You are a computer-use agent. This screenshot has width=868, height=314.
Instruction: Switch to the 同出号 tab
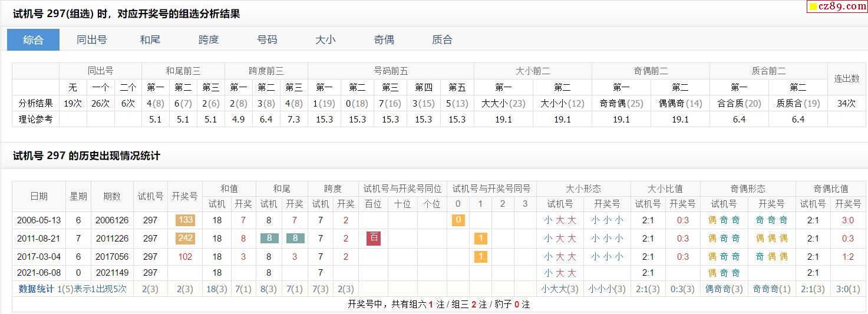[x=92, y=39]
